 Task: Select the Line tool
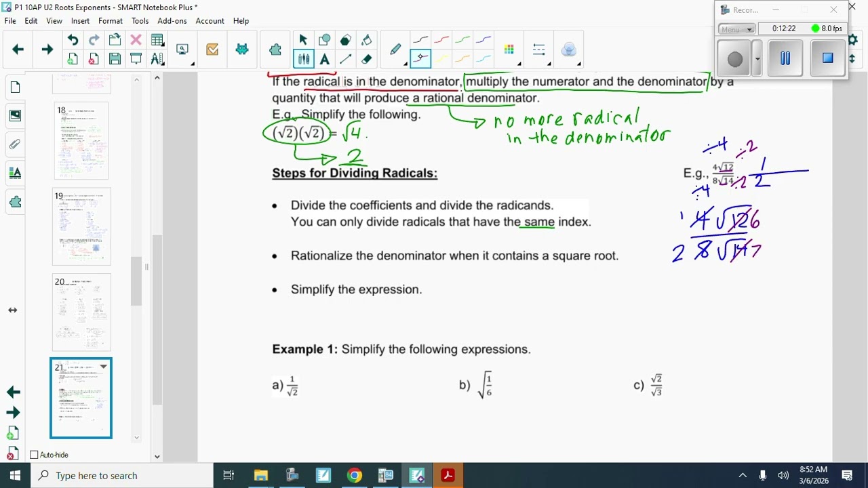pos(345,59)
